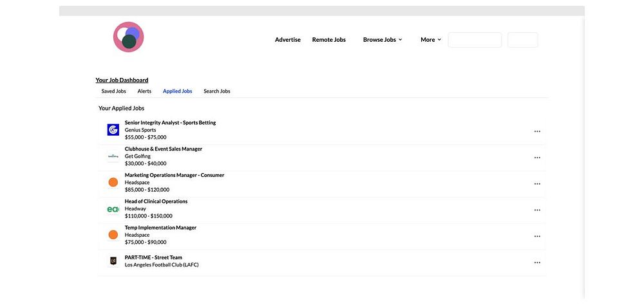This screenshot has width=644, height=305.
Task: Open Get Golfing company logo
Action: [113, 156]
